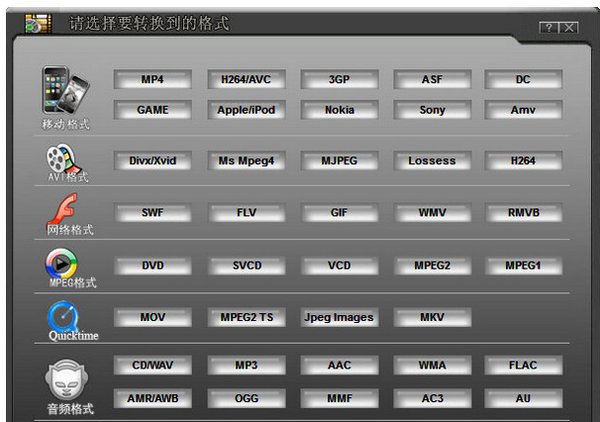Viewport: 600px width, 422px height.
Task: Select the FLAC audio format
Action: click(523, 365)
